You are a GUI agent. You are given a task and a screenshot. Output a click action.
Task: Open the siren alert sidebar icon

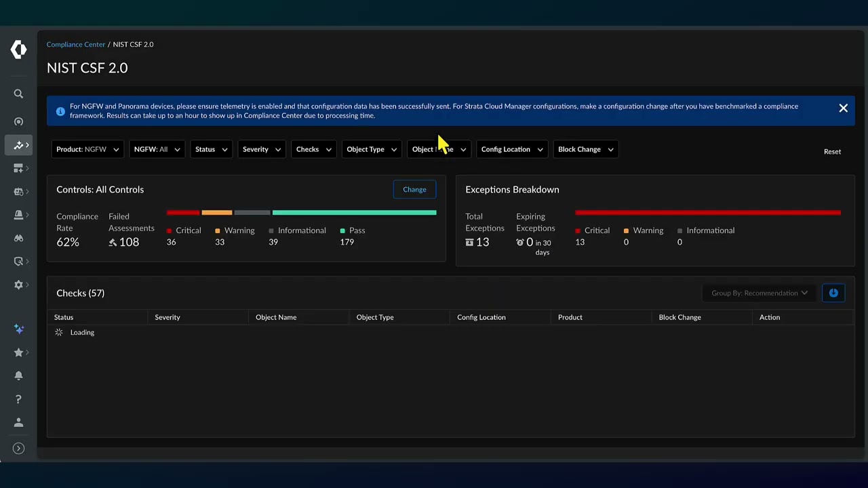pos(18,215)
